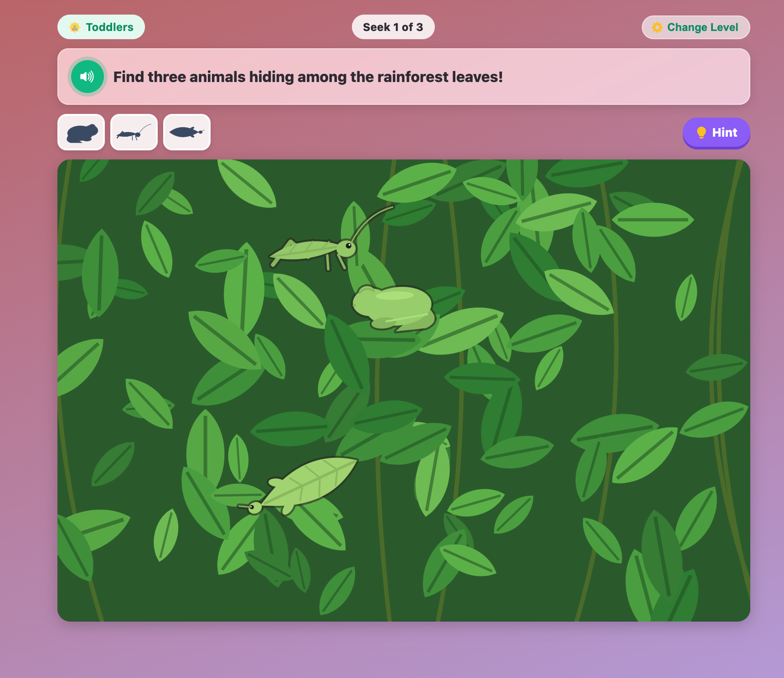Select the grasshopper silhouette target card
Viewport: 784px width, 678px height.
(x=134, y=132)
